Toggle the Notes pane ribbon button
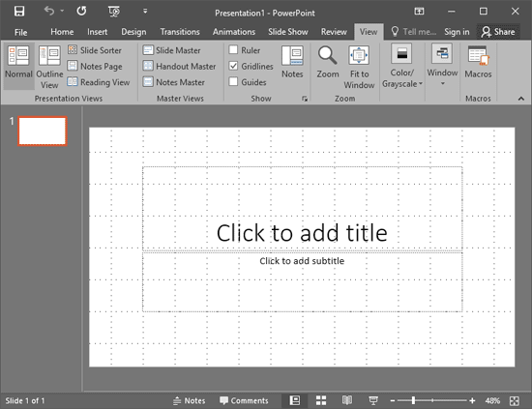The image size is (532, 409). click(x=292, y=63)
